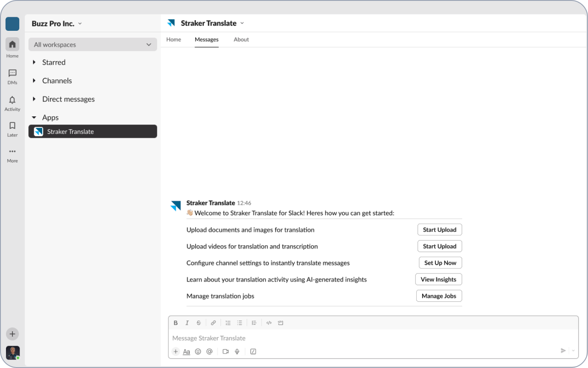Open Later bookmarks in left rail
This screenshot has height=368, width=588.
coord(12,129)
